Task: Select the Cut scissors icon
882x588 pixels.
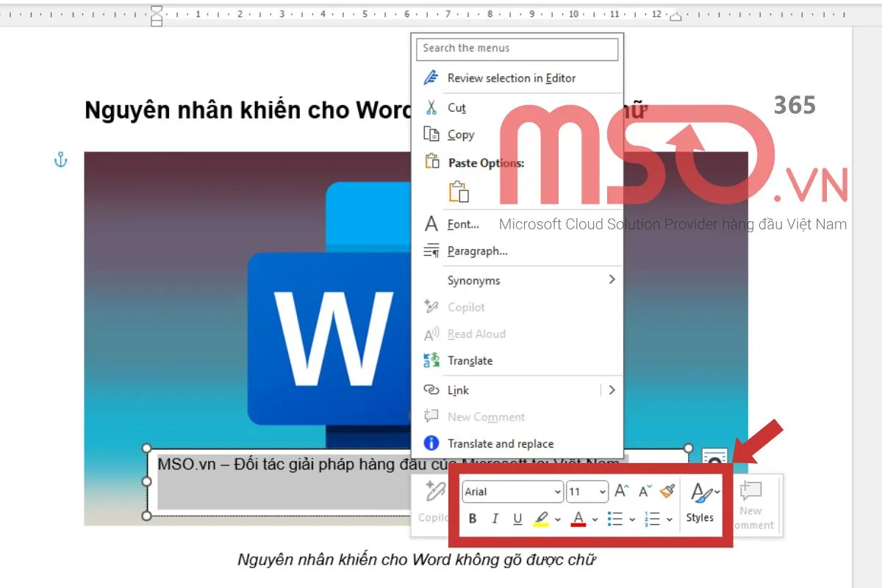Action: point(432,107)
